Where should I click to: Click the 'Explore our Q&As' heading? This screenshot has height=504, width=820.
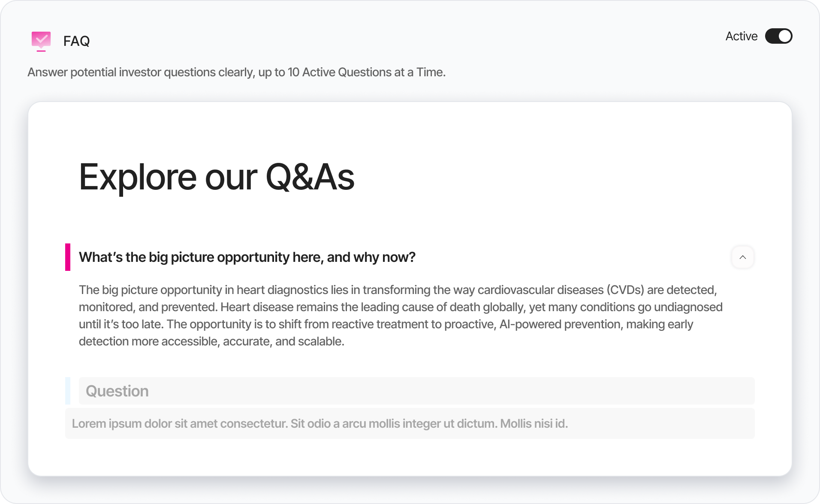coord(217,177)
